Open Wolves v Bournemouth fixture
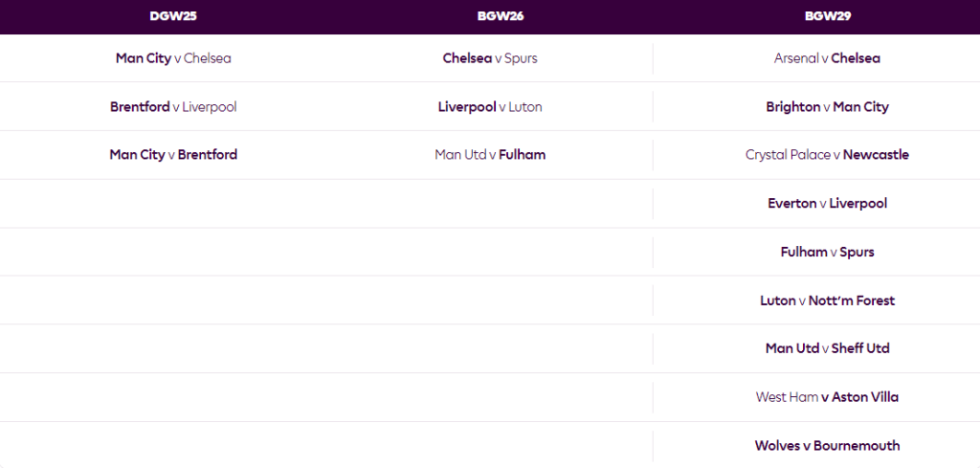The width and height of the screenshot is (980, 468). point(827,446)
